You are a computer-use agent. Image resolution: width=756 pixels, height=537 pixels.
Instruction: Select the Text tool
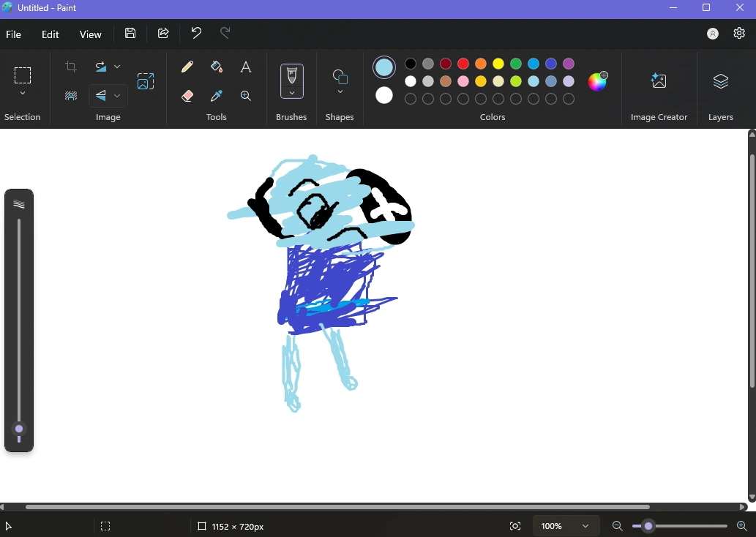point(246,66)
